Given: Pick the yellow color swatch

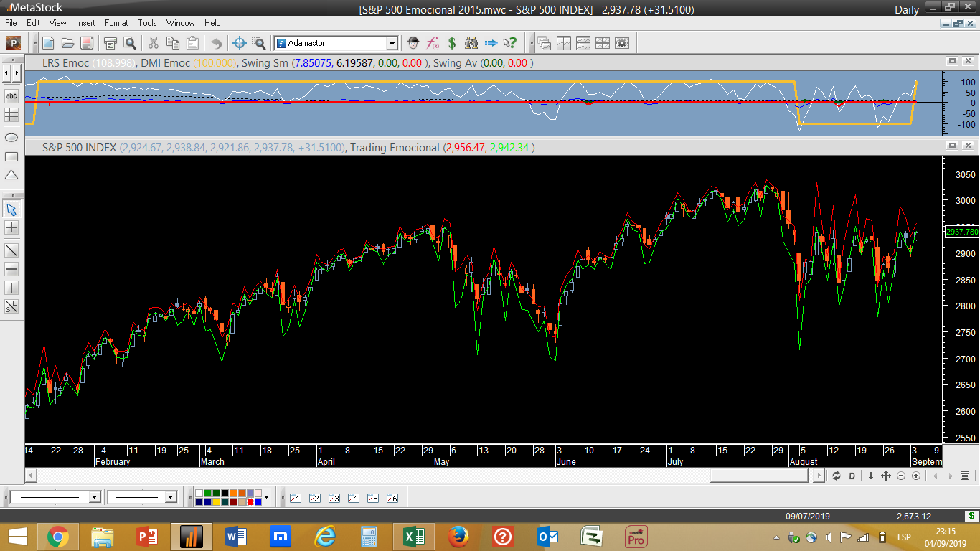Looking at the screenshot, I should click(216, 501).
